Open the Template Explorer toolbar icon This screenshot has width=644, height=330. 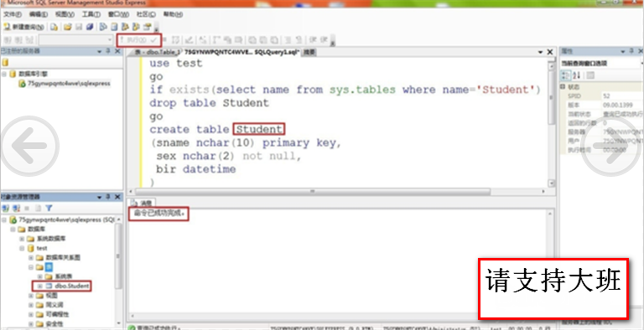tap(136, 27)
